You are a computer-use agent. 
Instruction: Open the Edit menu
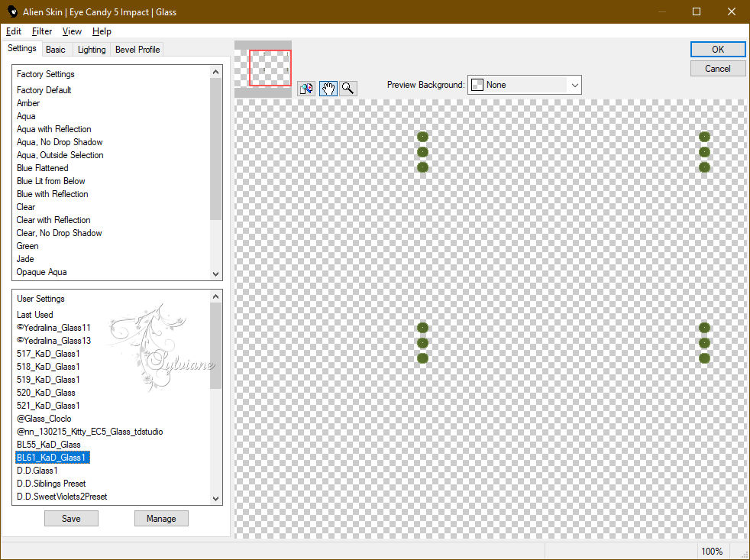coord(14,31)
